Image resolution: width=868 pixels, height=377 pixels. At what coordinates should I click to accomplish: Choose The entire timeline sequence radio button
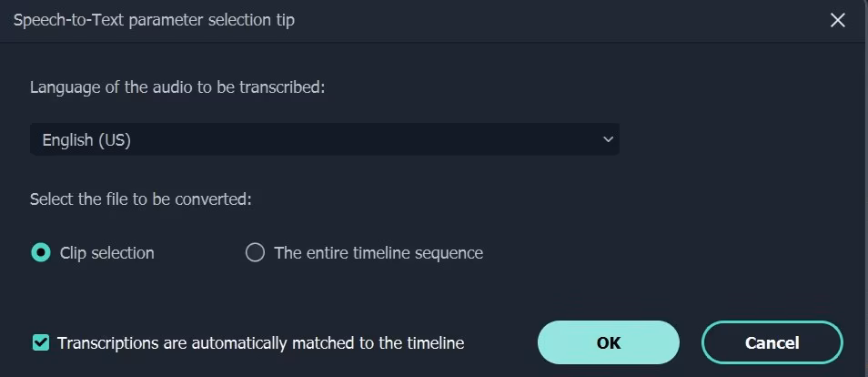click(255, 253)
